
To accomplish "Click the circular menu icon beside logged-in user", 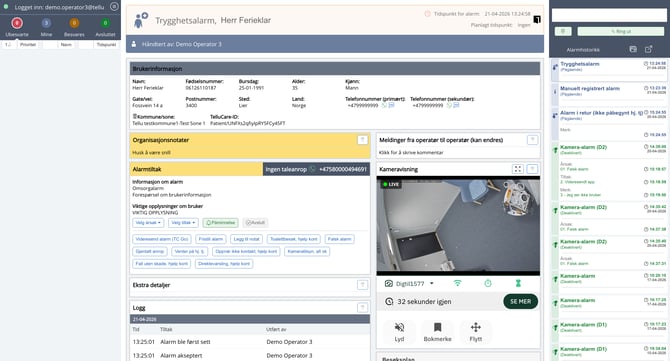I will (114, 6).
